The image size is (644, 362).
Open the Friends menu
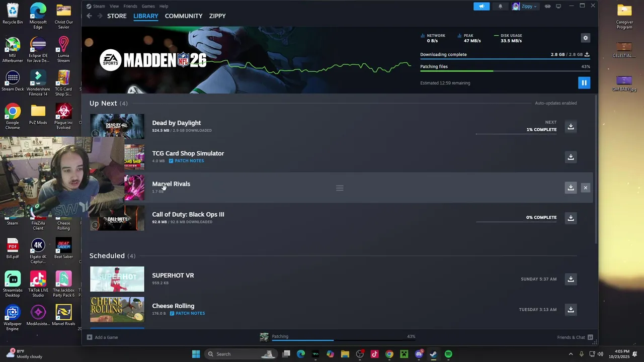click(x=130, y=6)
